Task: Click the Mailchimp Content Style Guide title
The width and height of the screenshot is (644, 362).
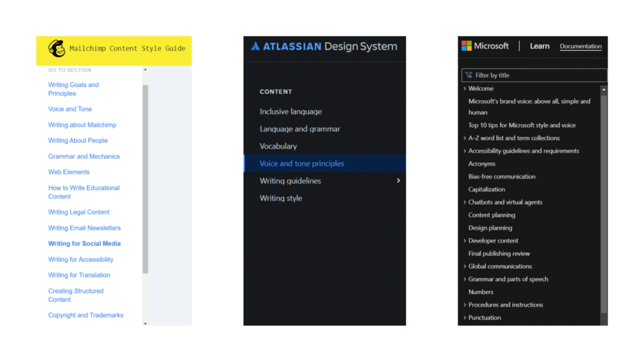Action: (x=128, y=49)
